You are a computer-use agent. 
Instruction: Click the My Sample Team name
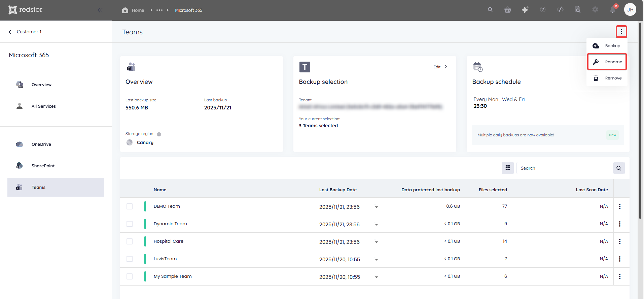pos(173,276)
